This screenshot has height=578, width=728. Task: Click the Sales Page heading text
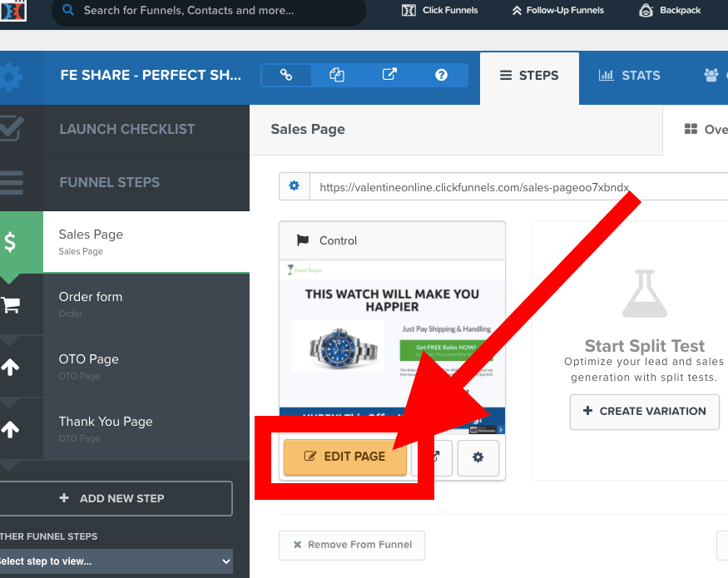pyautogui.click(x=308, y=129)
